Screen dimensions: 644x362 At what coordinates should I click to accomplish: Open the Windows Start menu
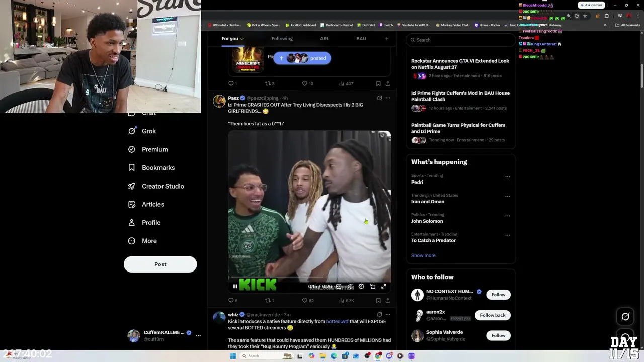pos(233,356)
